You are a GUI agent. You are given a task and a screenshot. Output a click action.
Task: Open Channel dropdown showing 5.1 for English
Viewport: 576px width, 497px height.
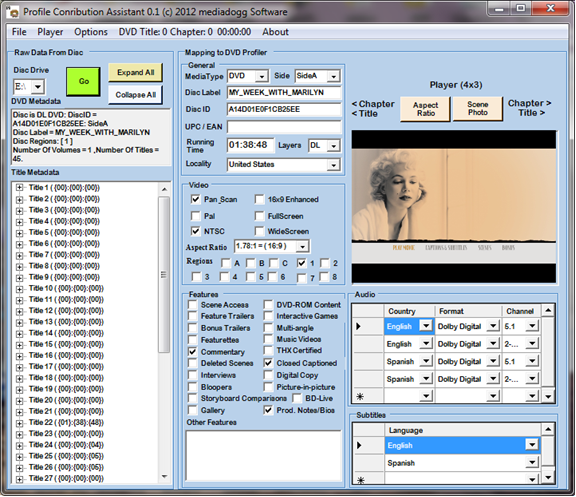532,326
